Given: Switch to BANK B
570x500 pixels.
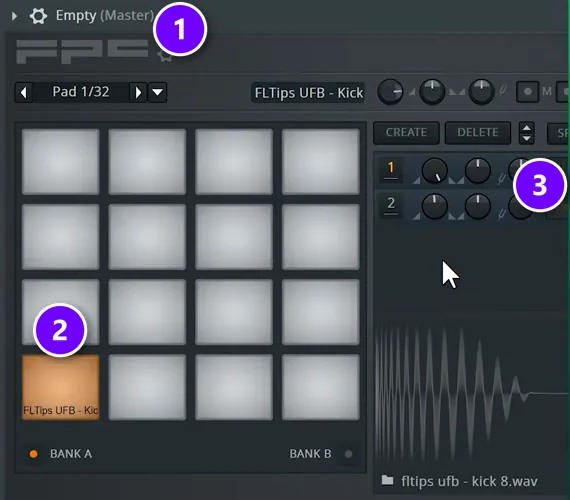Looking at the screenshot, I should click(310, 454).
